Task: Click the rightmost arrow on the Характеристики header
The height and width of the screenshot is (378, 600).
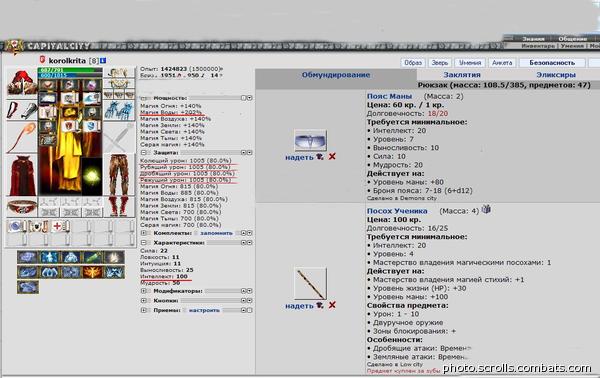Action: tap(249, 243)
